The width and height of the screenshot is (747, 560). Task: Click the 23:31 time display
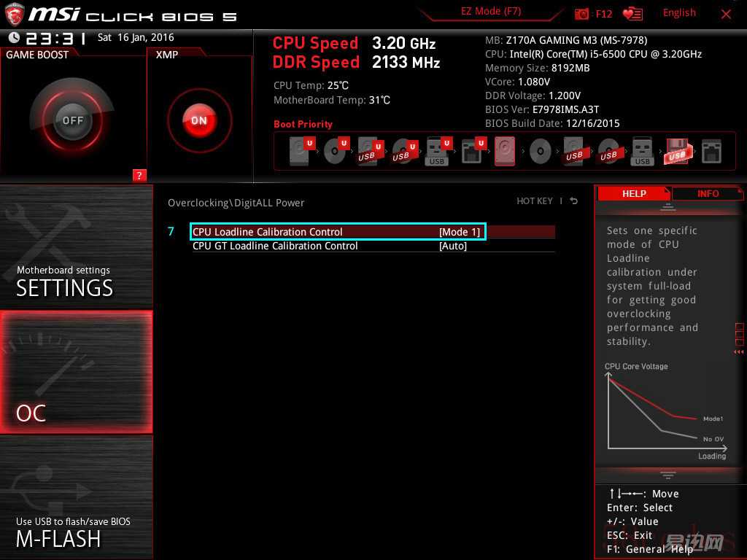[x=56, y=38]
